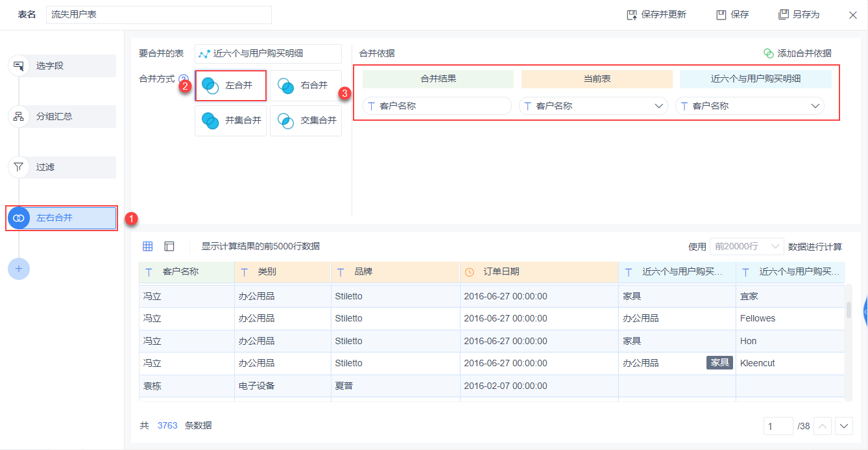Image resolution: width=868 pixels, height=450 pixels.
Task: Choose the 交集合并 intersection join option
Action: coord(306,120)
